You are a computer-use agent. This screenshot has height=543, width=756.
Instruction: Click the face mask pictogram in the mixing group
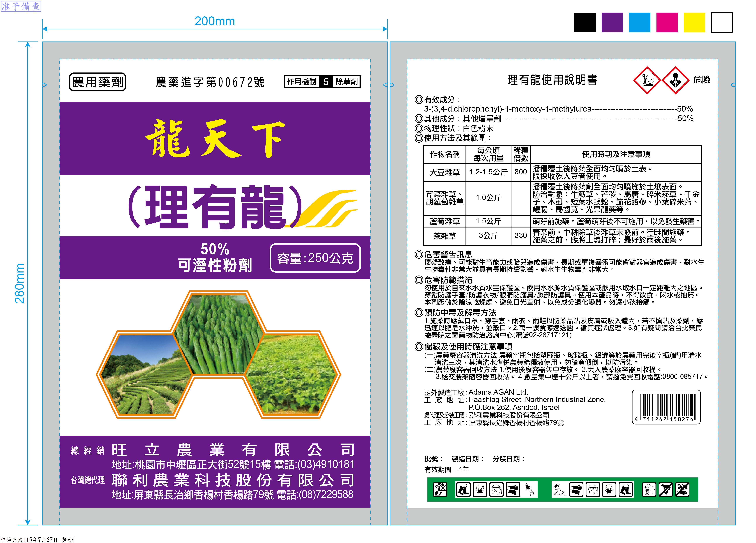click(x=480, y=489)
